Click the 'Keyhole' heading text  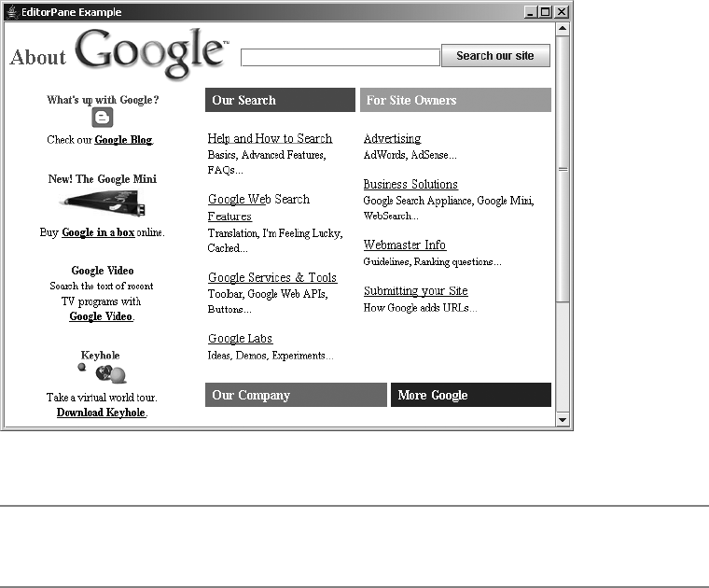(101, 356)
